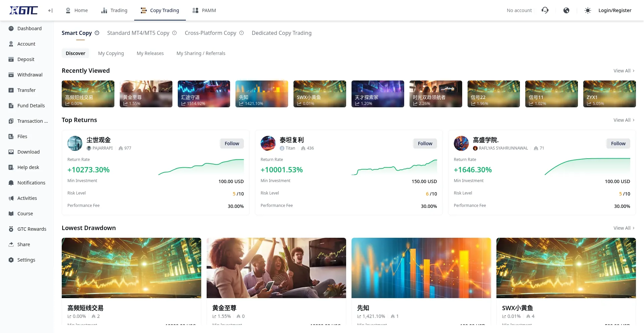Follow the 高盛学院 strategy
The width and height of the screenshot is (644, 333).
click(x=618, y=144)
